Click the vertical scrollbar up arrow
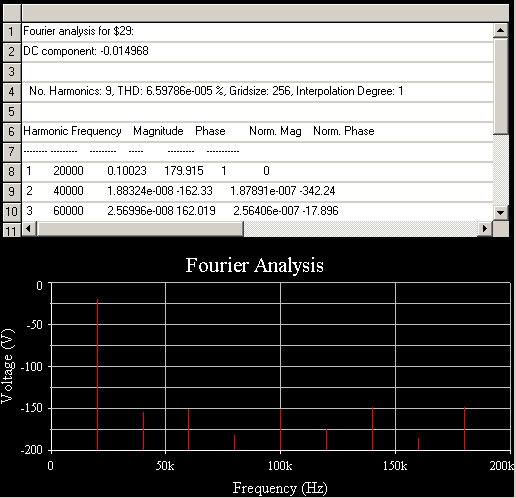 500,31
